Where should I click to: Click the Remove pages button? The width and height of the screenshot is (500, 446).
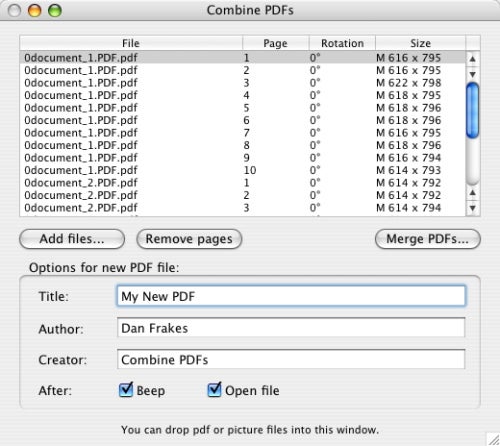[x=189, y=239]
